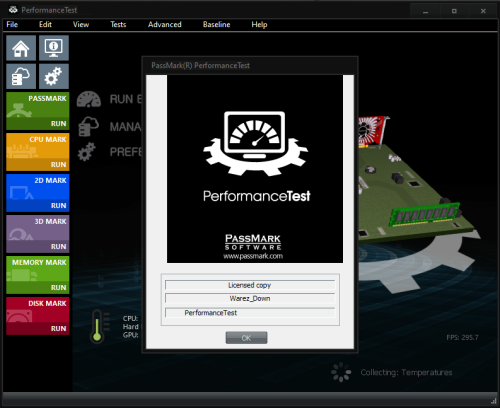This screenshot has height=408, width=500.
Task: Click the loading spinner icon
Action: [x=341, y=372]
